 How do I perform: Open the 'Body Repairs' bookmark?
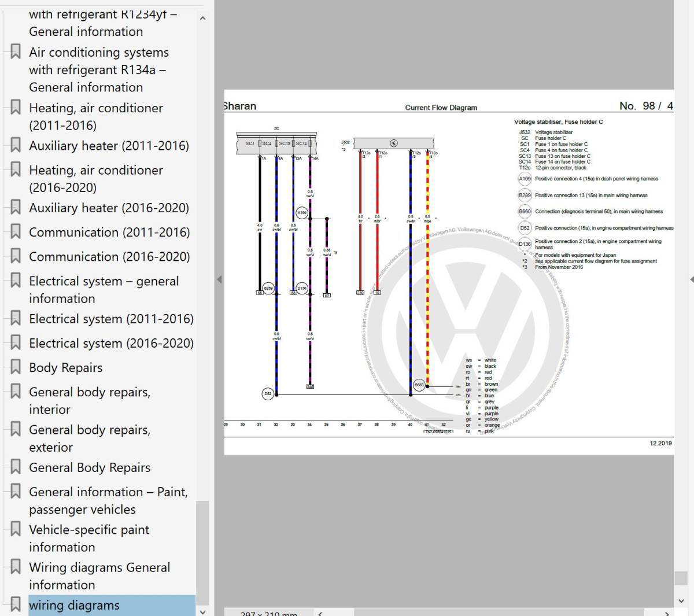click(x=65, y=368)
